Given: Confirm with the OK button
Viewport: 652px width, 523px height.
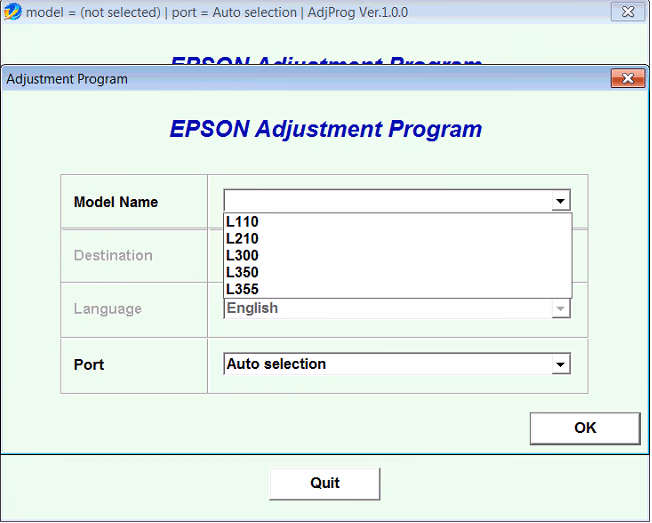Looking at the screenshot, I should point(585,428).
